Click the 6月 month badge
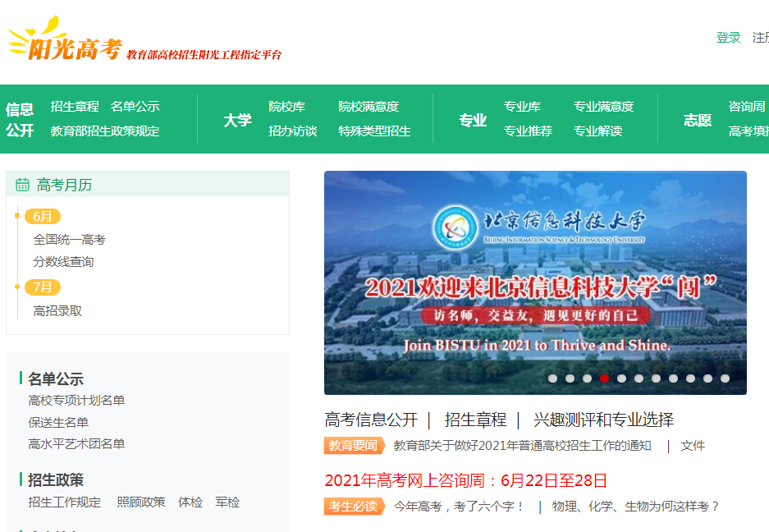Image resolution: width=769 pixels, height=532 pixels. [43, 217]
